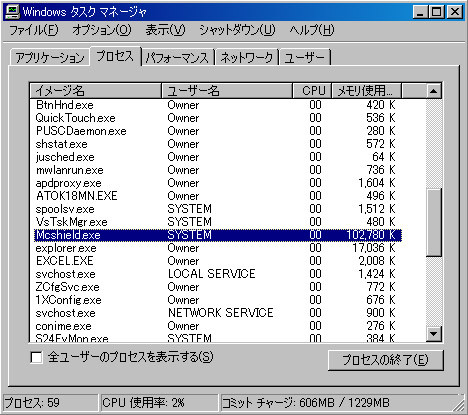Switch to the パフォーマンス tab

178,58
